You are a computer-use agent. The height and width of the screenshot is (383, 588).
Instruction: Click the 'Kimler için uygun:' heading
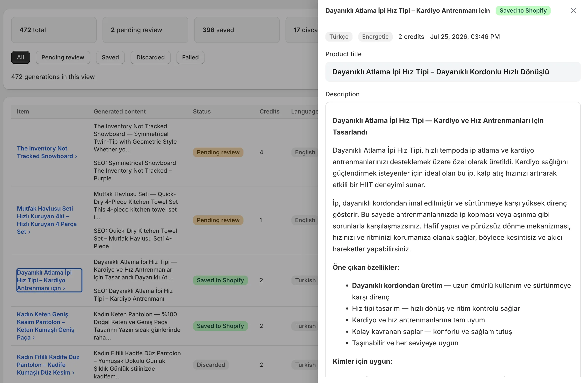click(x=362, y=361)
